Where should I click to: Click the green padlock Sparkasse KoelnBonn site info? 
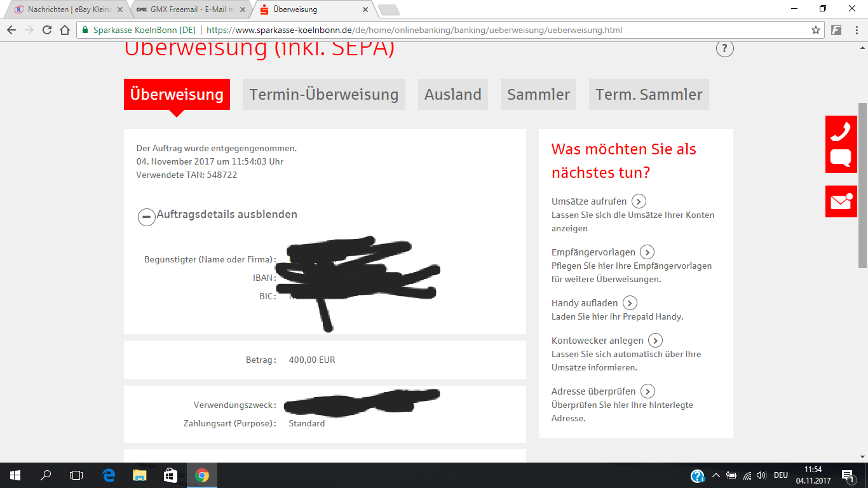pos(139,30)
